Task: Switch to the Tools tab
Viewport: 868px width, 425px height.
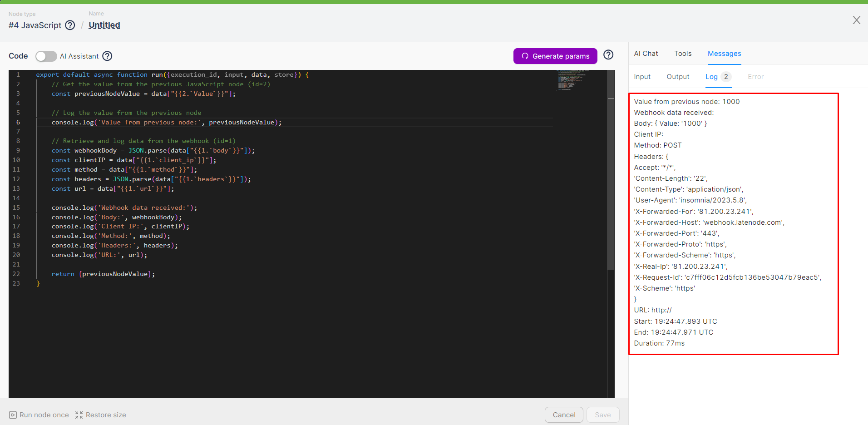Action: point(682,54)
